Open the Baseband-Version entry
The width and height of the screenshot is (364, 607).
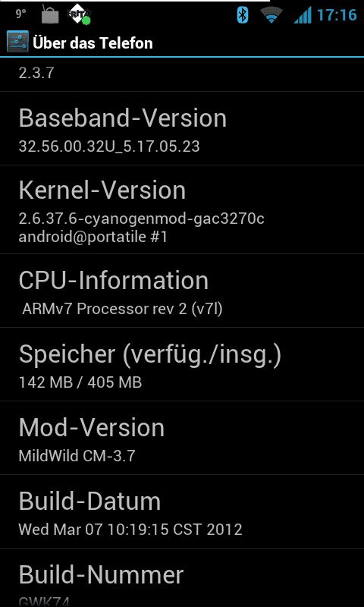(182, 128)
